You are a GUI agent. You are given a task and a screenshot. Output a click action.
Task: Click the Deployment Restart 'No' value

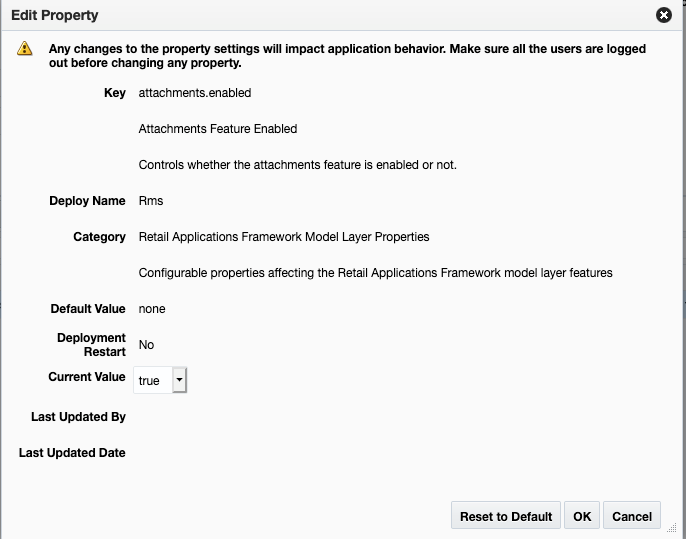[146, 345]
